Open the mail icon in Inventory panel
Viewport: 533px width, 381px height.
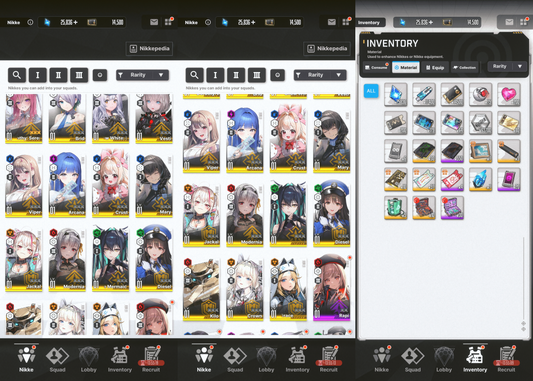click(x=509, y=22)
